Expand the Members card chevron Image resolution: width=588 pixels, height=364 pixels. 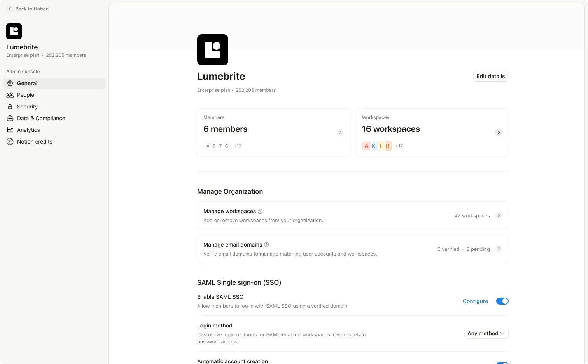tap(340, 133)
